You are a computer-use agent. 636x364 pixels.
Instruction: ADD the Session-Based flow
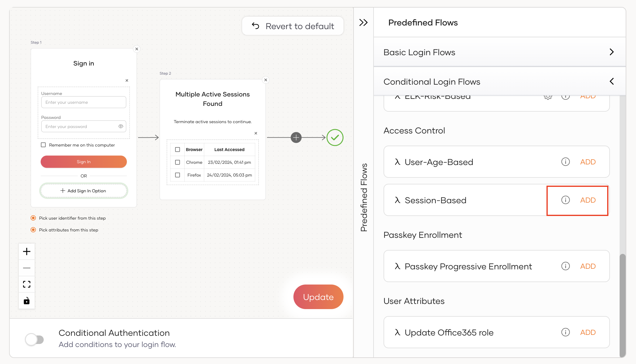pyautogui.click(x=588, y=200)
